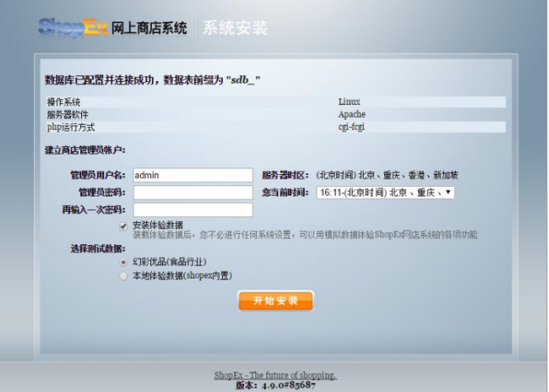
Task: Click the ShopEx logo in header
Action: [x=73, y=27]
